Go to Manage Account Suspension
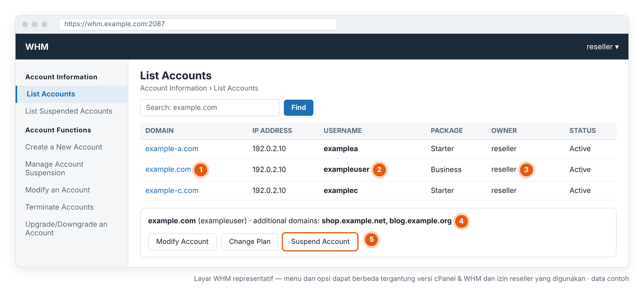 (x=54, y=169)
